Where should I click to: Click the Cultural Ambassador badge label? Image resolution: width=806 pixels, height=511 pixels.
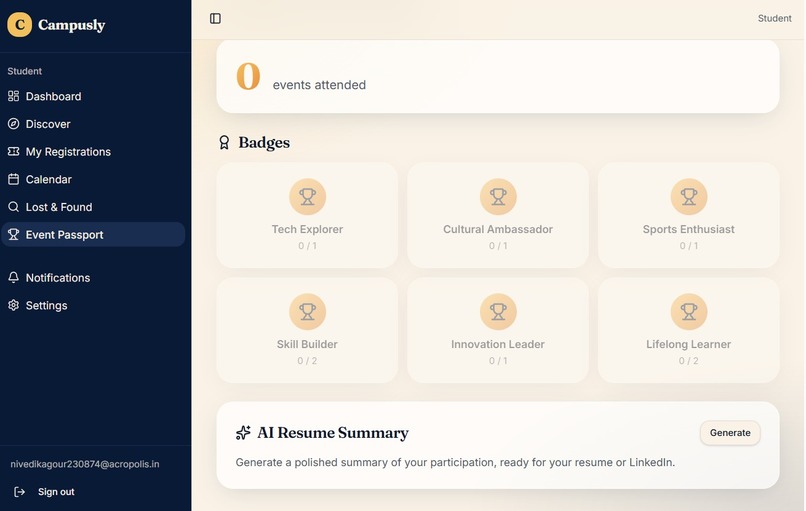point(498,229)
